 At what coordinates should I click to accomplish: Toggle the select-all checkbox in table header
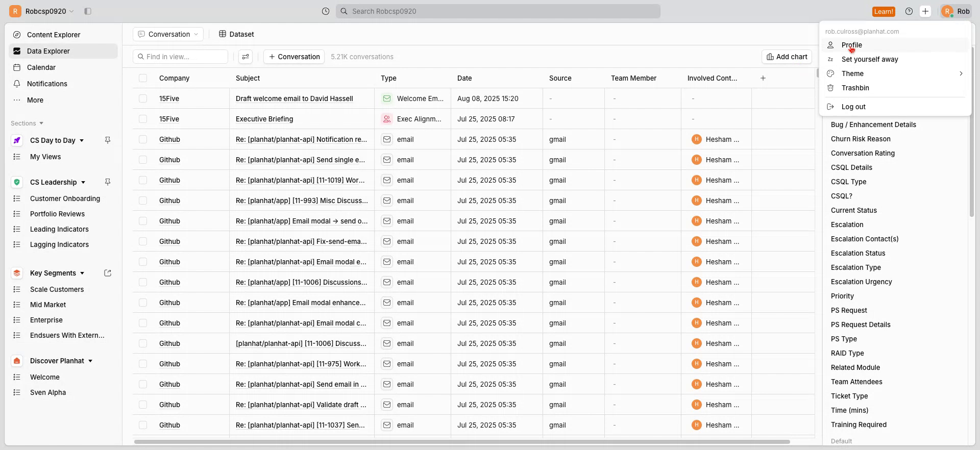pyautogui.click(x=143, y=78)
